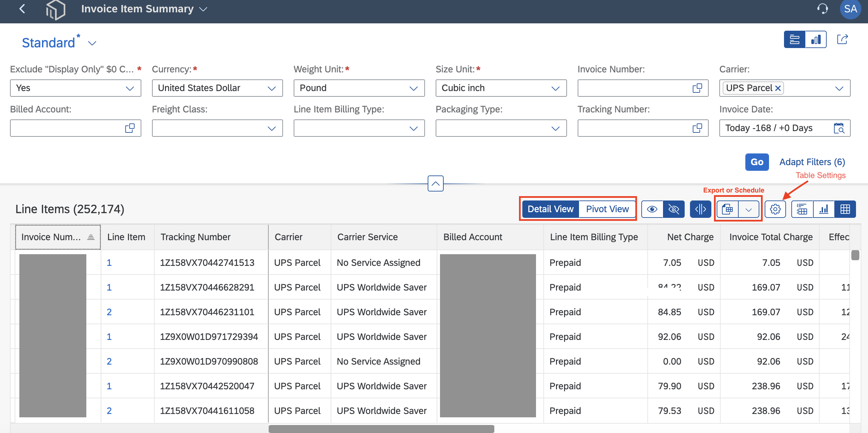868x433 pixels.
Task: Click the share icon at top right
Action: [842, 39]
